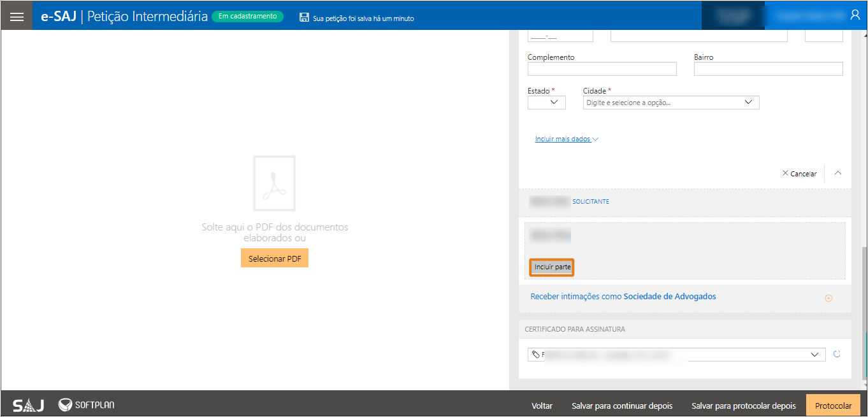868x417 pixels.
Task: Open the Cidade combo box
Action: coord(670,102)
